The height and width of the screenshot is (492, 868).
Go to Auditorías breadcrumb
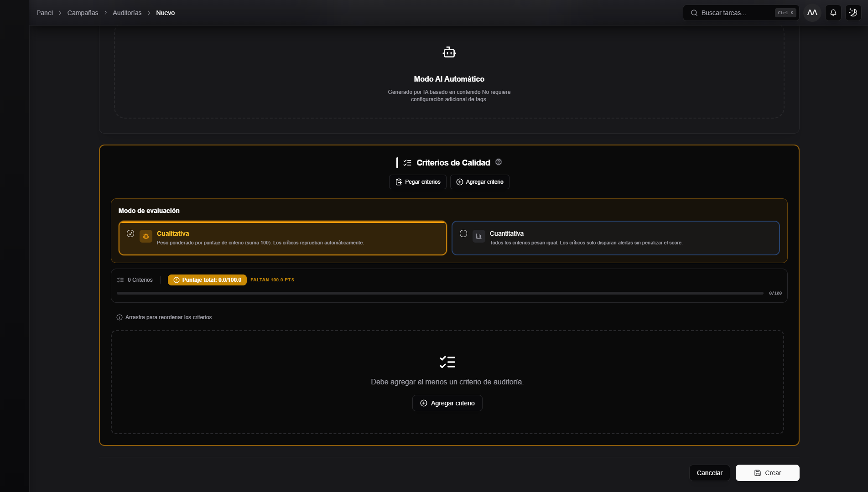tap(127, 13)
